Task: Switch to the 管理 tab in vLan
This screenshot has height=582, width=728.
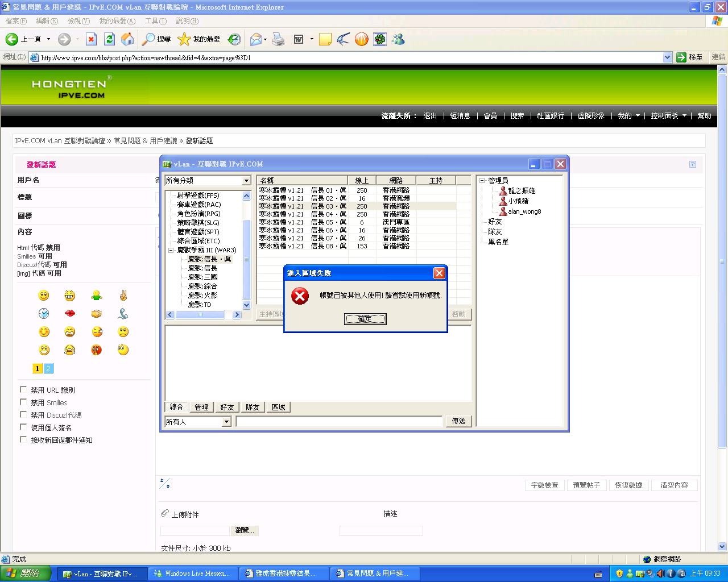Action: (201, 407)
